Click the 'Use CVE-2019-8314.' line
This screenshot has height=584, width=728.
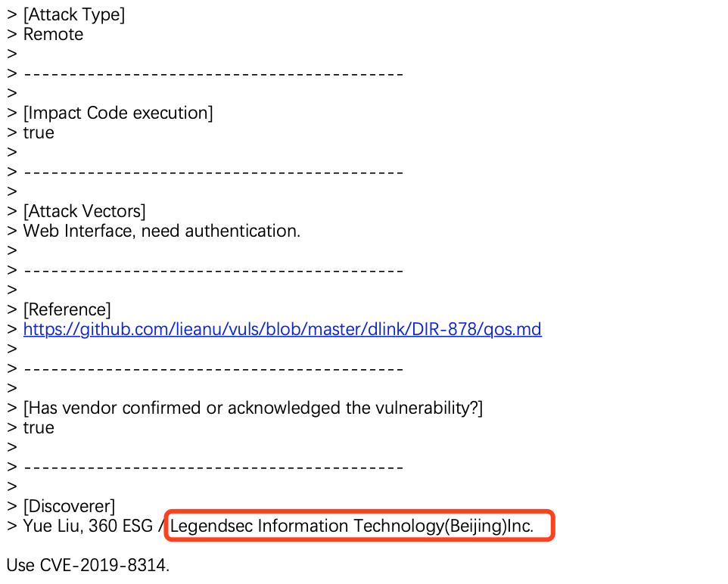[x=88, y=565]
